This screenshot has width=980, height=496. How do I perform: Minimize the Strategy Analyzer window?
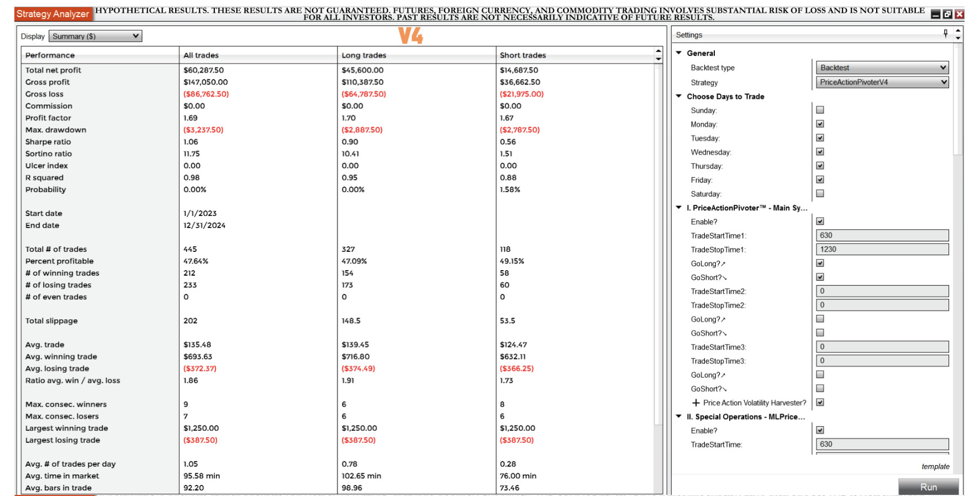tap(936, 14)
